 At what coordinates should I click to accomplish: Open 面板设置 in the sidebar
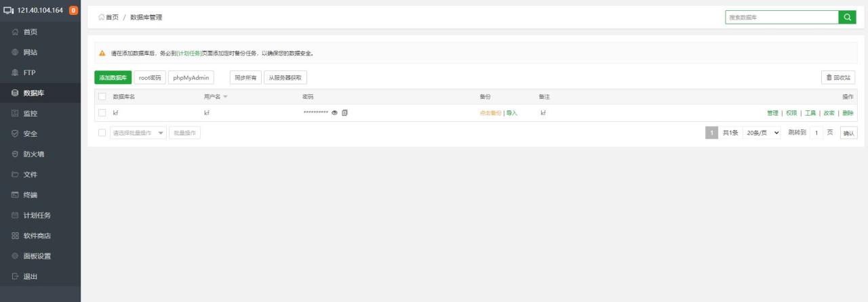[x=40, y=256]
